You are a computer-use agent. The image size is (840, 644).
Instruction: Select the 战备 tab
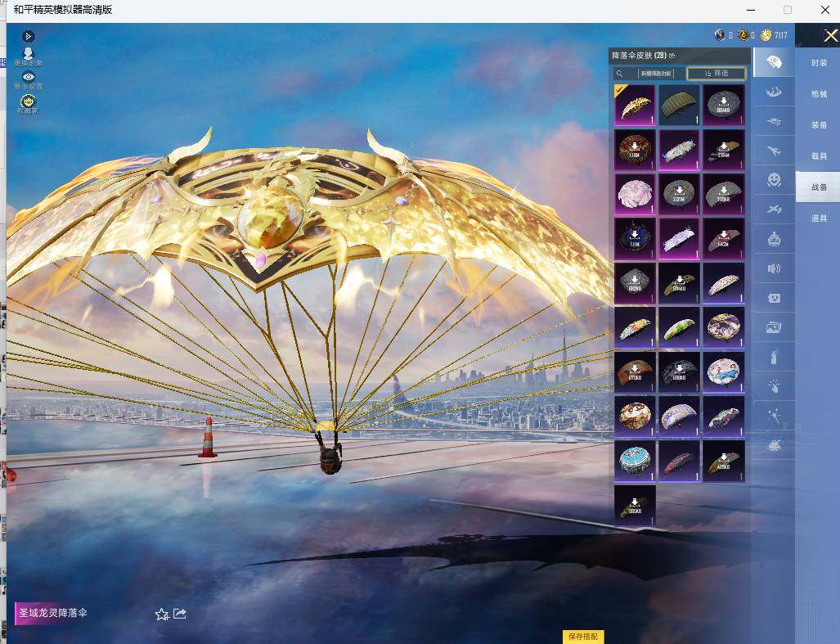tap(819, 187)
